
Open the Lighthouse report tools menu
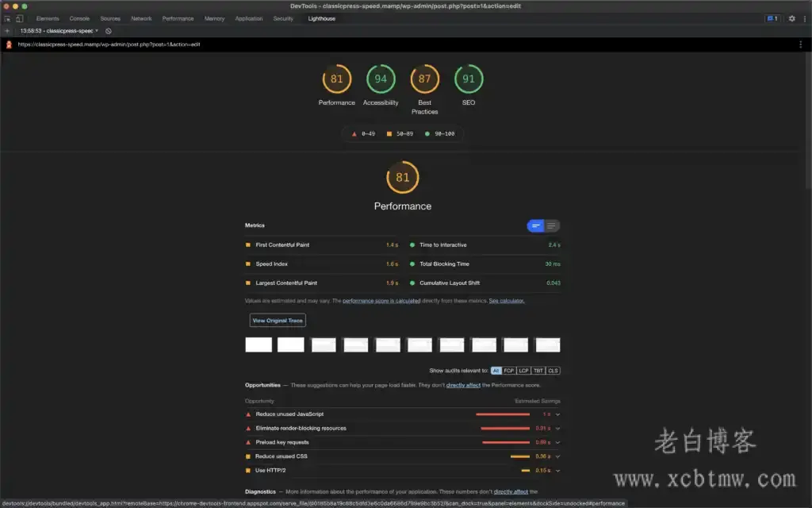[x=801, y=44]
